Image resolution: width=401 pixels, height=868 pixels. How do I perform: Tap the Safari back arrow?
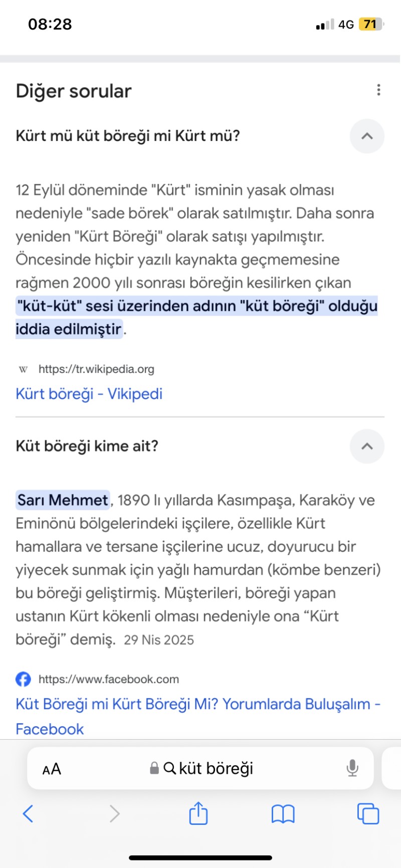coord(29,813)
